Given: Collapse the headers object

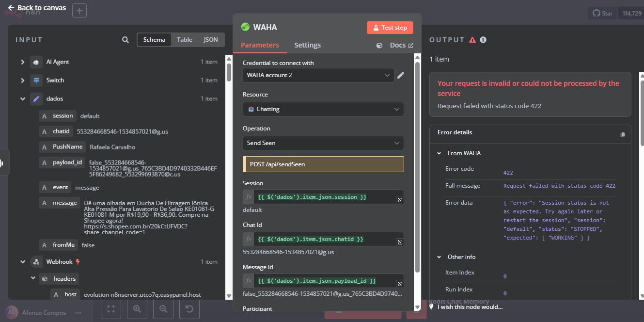Looking at the screenshot, I should pos(33,279).
